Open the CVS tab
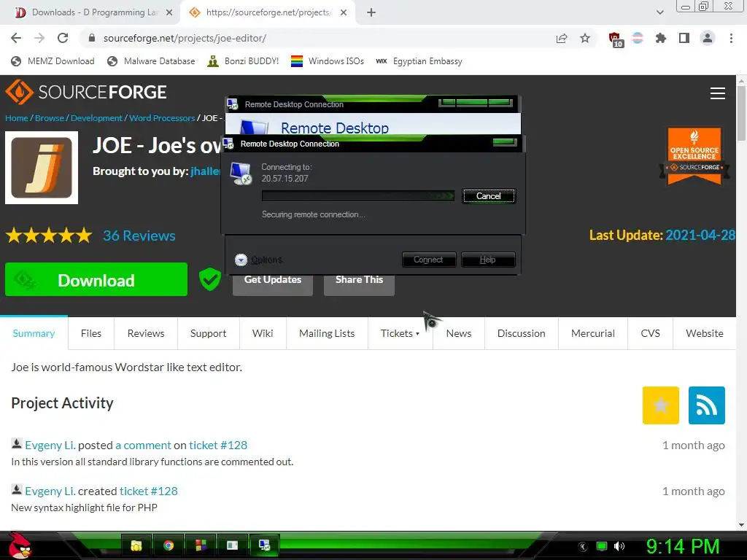This screenshot has height=560, width=747. point(650,333)
